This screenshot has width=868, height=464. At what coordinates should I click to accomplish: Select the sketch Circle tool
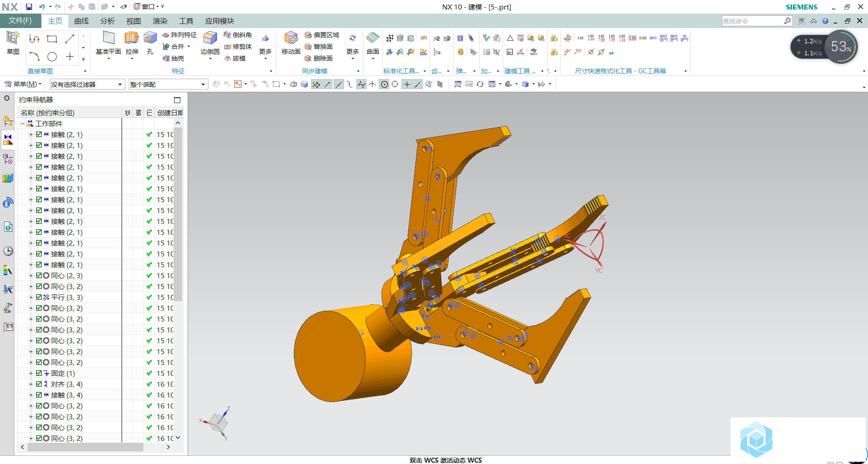(x=52, y=57)
